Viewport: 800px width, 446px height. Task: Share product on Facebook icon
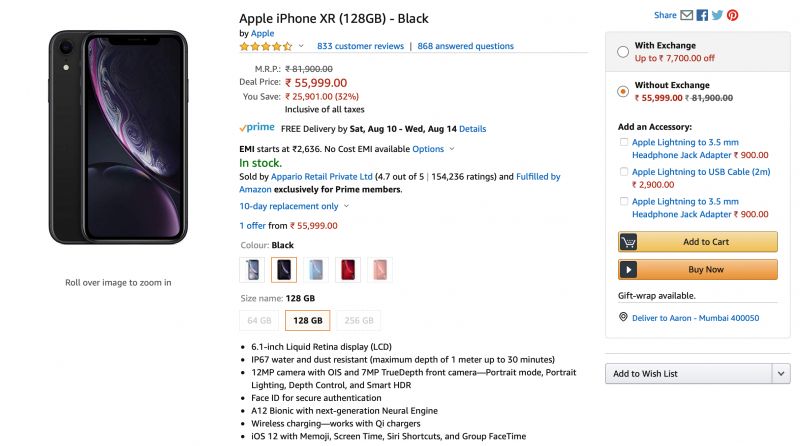703,15
